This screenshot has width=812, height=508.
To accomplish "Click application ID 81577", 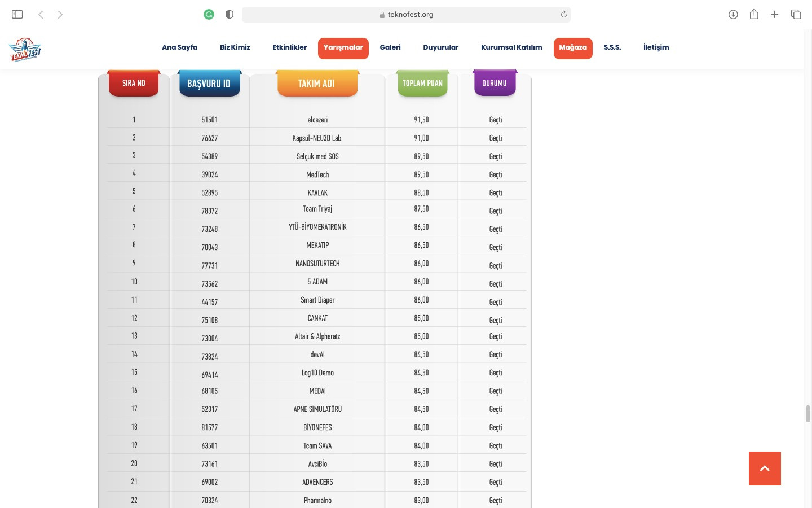I will pos(209,427).
